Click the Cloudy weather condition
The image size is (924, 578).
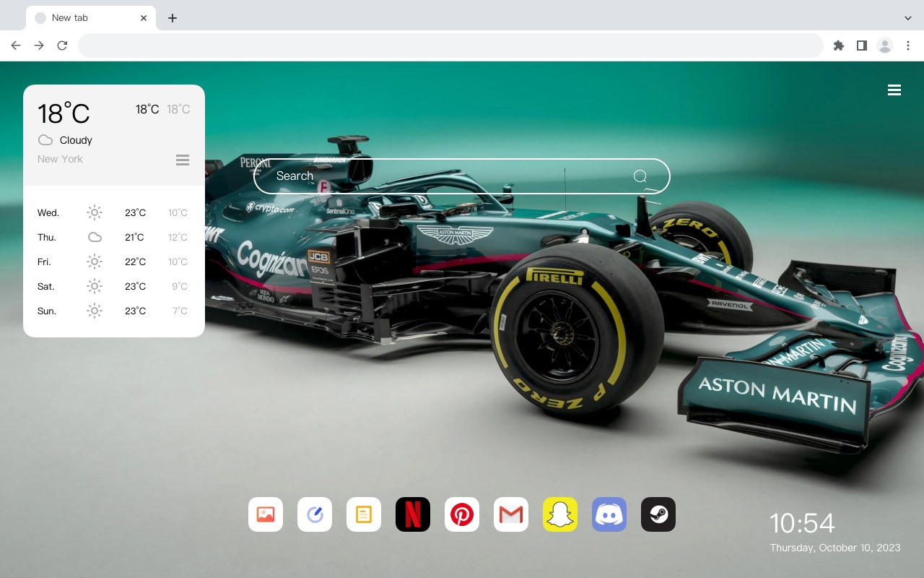[x=76, y=140]
